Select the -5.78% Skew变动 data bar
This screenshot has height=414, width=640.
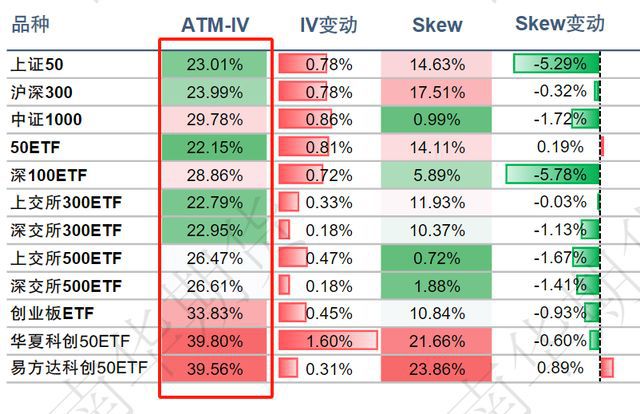pos(553,175)
